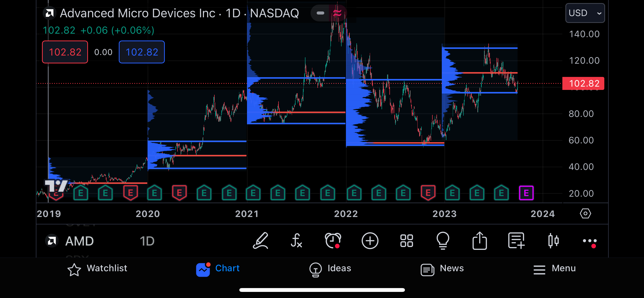Open the add note icon
This screenshot has width=644, height=298.
click(x=516, y=241)
